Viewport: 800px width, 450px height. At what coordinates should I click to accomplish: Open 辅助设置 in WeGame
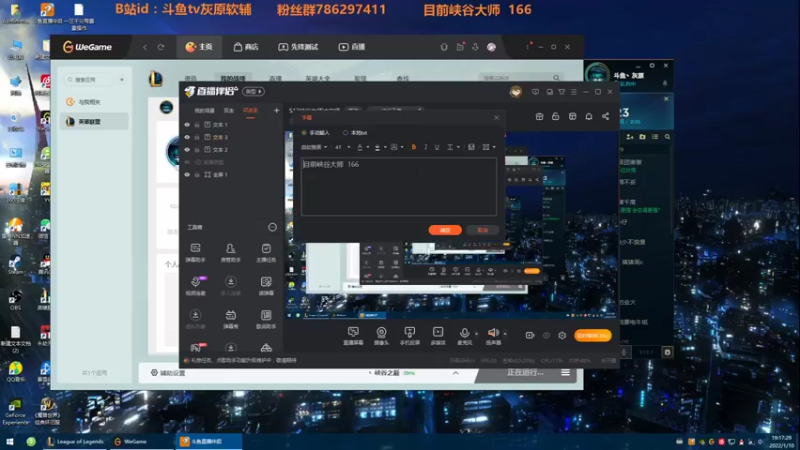point(168,373)
